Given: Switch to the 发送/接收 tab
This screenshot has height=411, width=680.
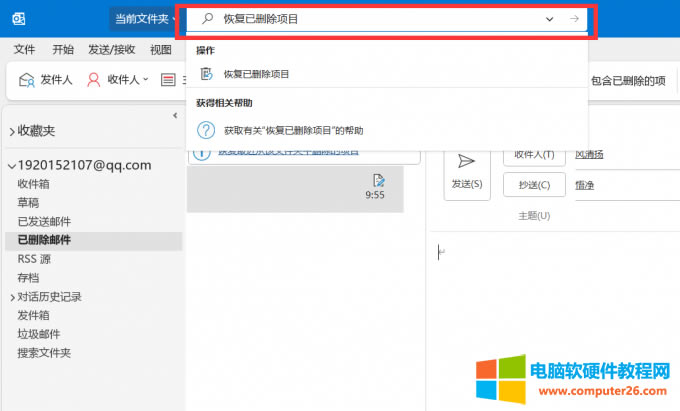Looking at the screenshot, I should point(111,49).
